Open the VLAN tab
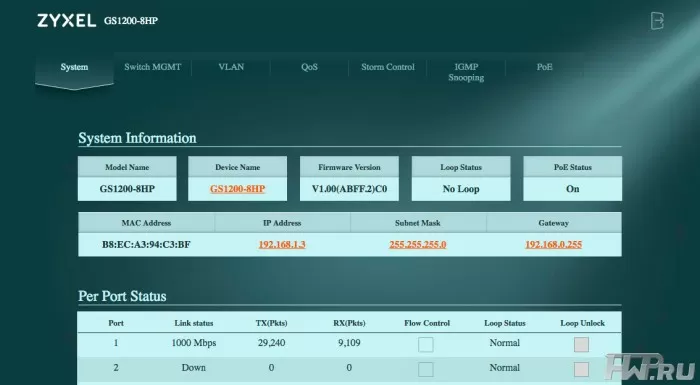Viewport: 700px width, 385px height. (x=231, y=67)
